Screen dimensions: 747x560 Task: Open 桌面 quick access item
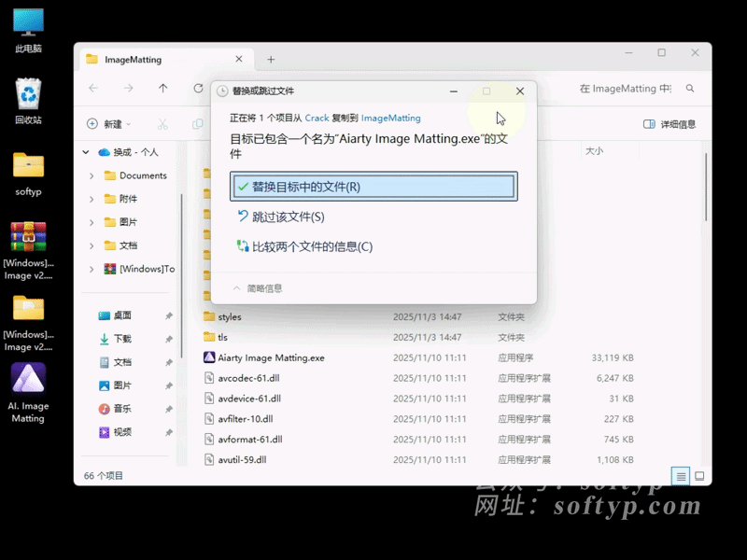click(x=114, y=315)
